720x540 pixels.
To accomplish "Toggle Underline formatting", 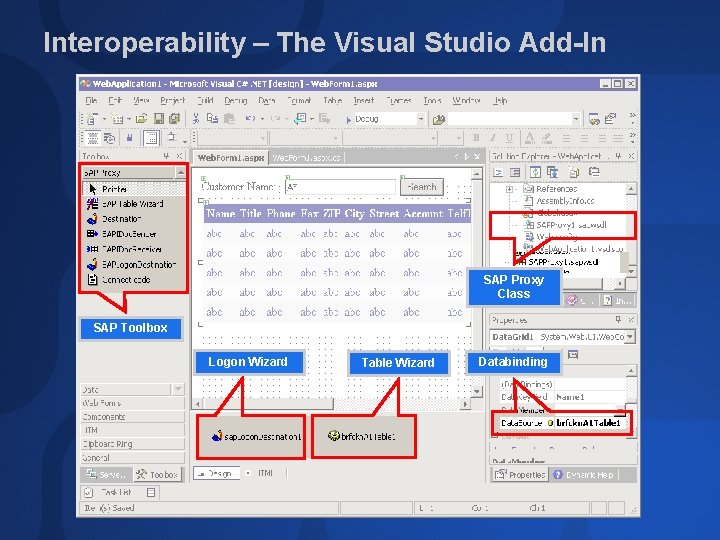I will (x=509, y=138).
